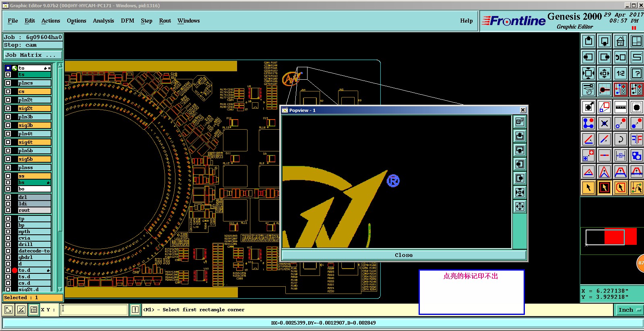Select the layer named sig5b
Viewport: 644px width, 331px height.
(35, 159)
